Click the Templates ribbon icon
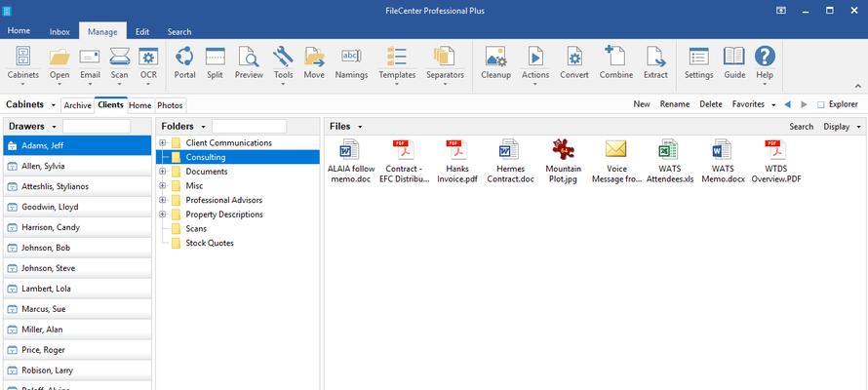 point(397,57)
